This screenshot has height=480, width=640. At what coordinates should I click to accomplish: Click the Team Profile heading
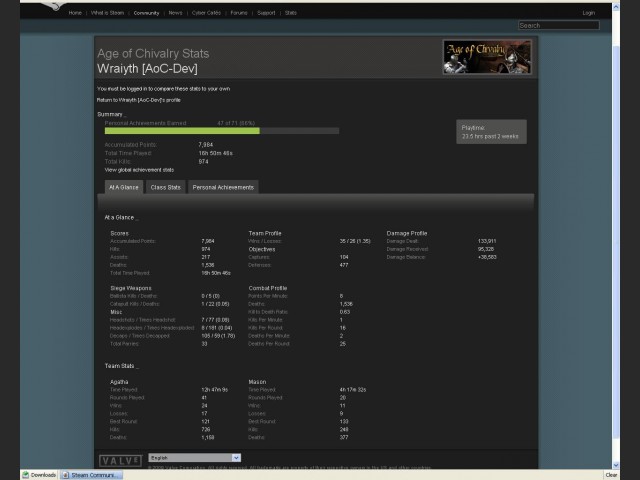tap(265, 233)
